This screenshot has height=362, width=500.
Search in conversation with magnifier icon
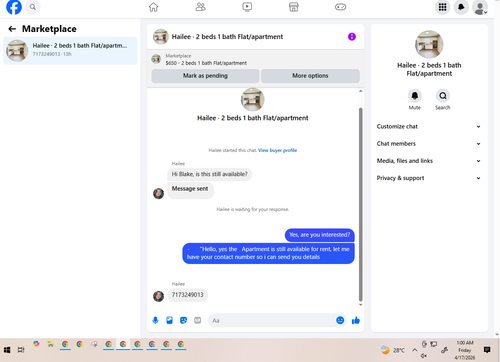click(443, 96)
